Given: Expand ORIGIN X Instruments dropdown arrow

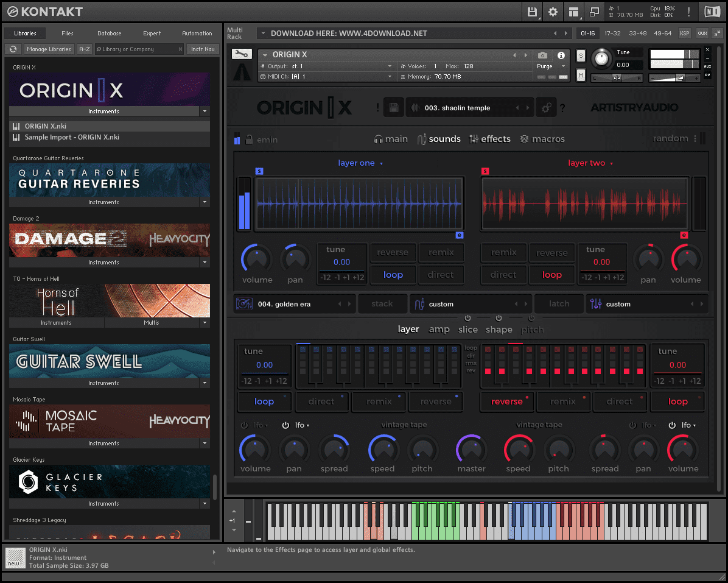Looking at the screenshot, I should 205,111.
